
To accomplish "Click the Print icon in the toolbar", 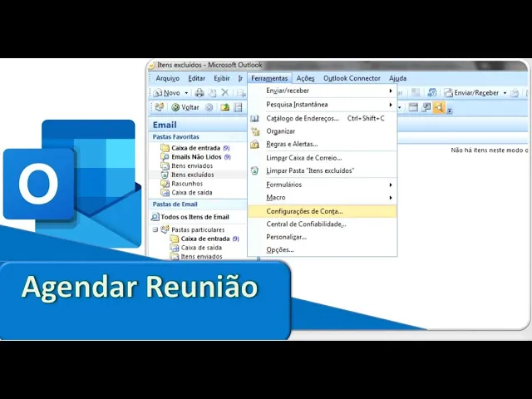I will tap(199, 92).
